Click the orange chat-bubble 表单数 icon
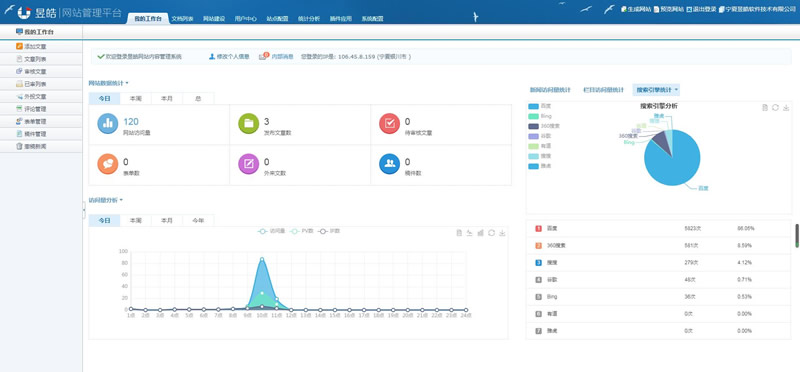 (x=108, y=164)
